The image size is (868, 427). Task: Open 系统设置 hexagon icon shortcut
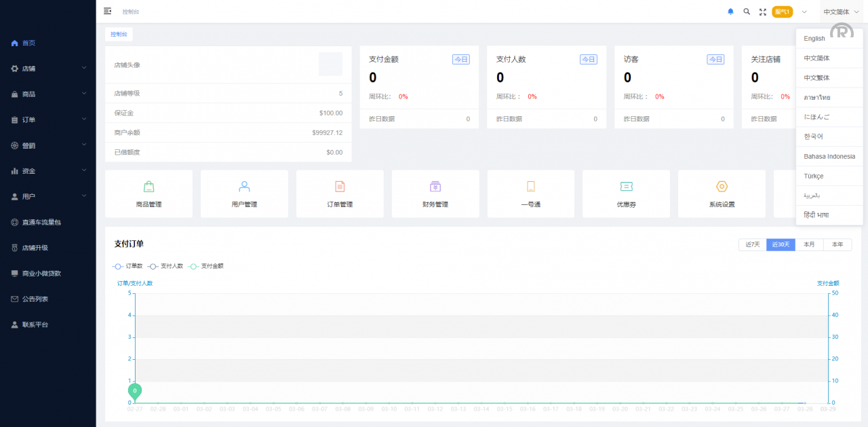pyautogui.click(x=722, y=187)
